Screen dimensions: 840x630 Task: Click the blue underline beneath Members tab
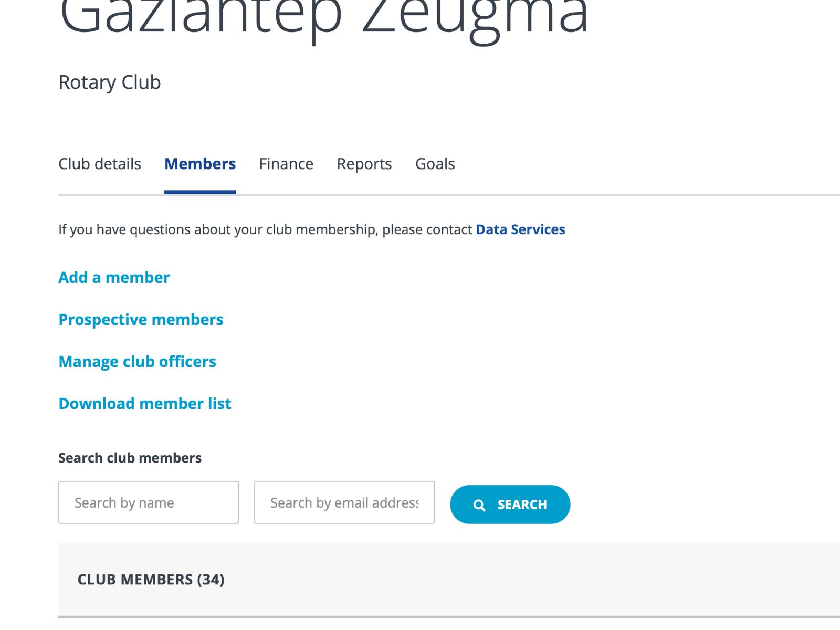tap(200, 192)
